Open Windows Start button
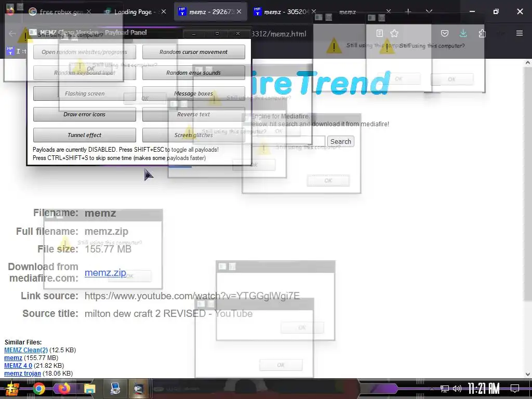The image size is (532, 399). click(12, 389)
